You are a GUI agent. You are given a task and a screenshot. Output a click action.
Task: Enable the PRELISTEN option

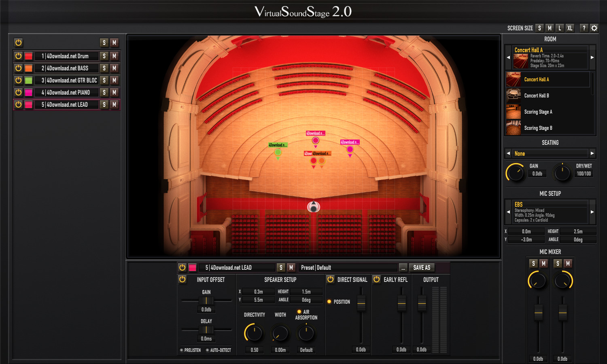click(190, 350)
